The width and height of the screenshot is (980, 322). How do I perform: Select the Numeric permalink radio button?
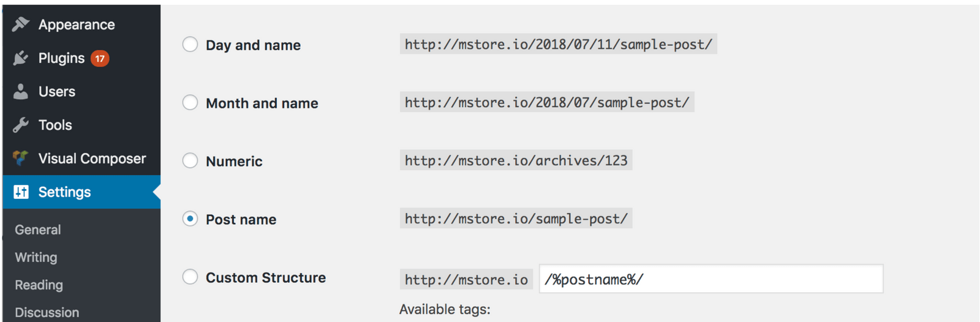(190, 161)
